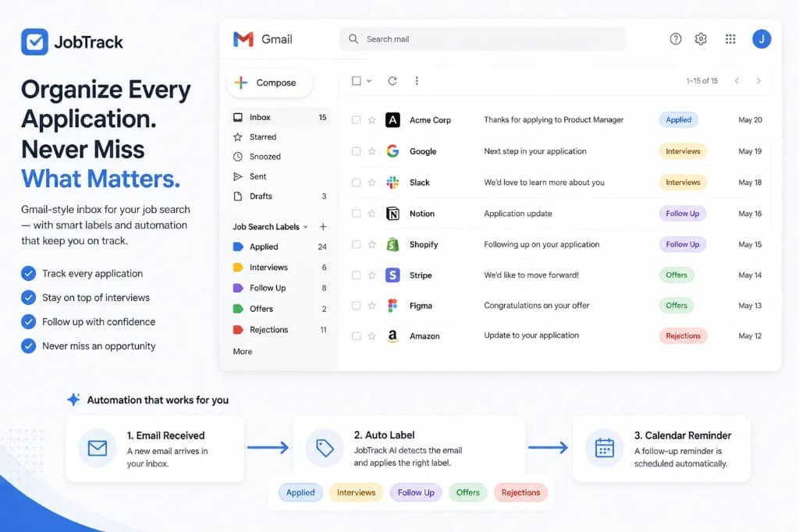799x532 pixels.
Task: Click the Google sender logo
Action: coord(392,151)
